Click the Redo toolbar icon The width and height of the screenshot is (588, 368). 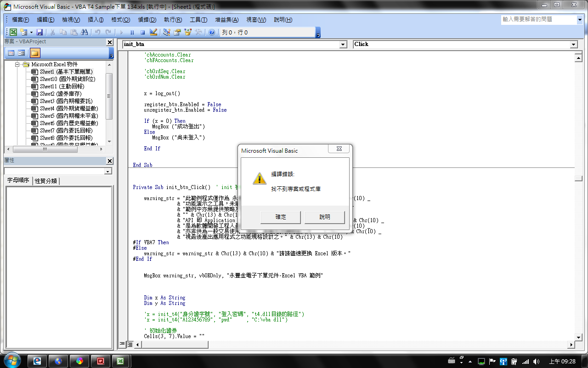coord(108,32)
